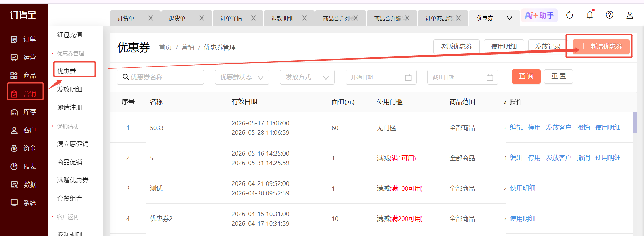Click the 重置 reset button
The height and width of the screenshot is (236, 644).
(559, 76)
